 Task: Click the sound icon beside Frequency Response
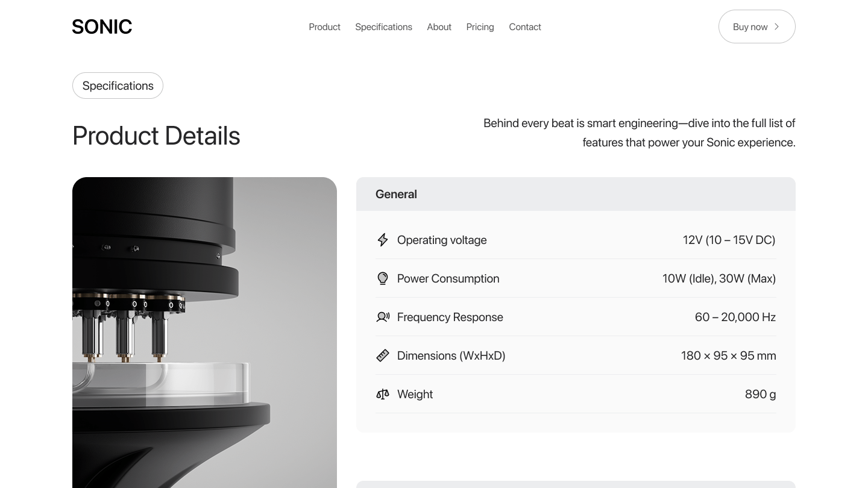pyautogui.click(x=383, y=317)
